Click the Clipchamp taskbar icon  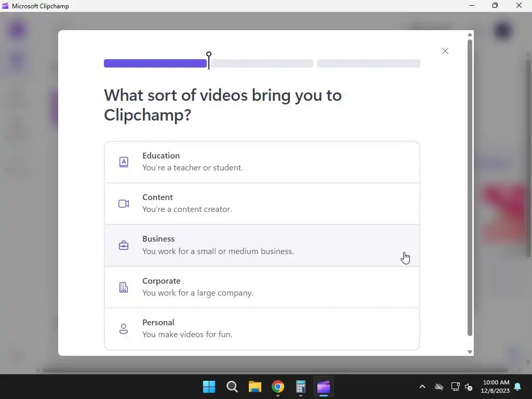pyautogui.click(x=324, y=387)
